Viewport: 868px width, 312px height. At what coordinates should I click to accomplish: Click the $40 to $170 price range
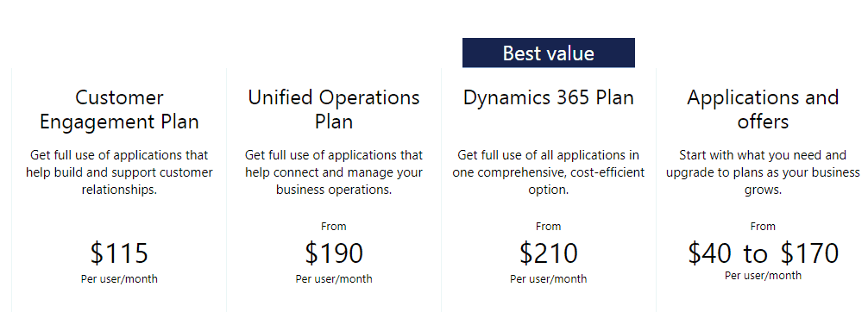coord(764,253)
